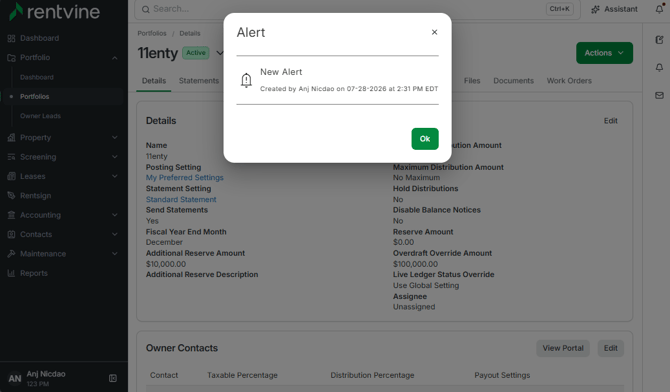The height and width of the screenshot is (392, 670).
Task: Click the Use Global Setting value
Action: click(x=426, y=286)
